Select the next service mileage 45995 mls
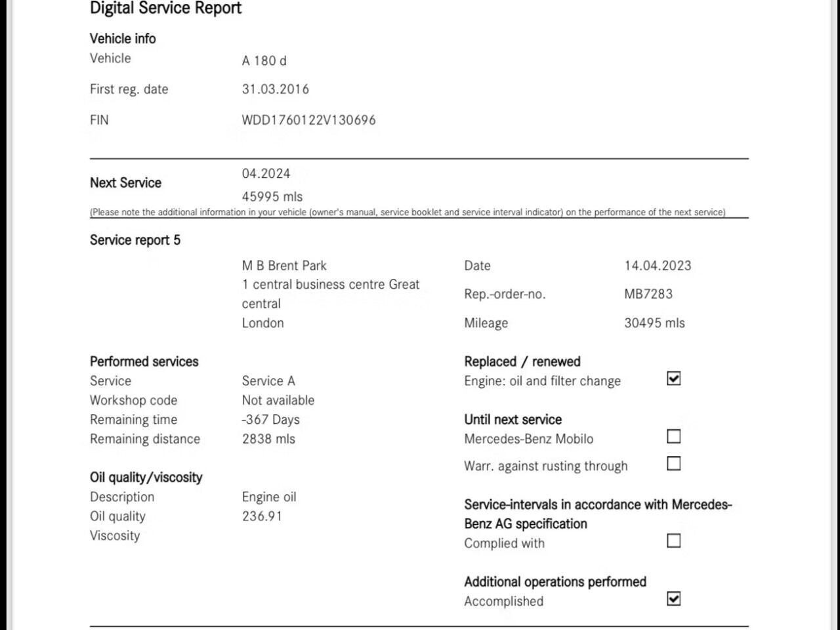Screen dimensions: 840x630 [272, 197]
